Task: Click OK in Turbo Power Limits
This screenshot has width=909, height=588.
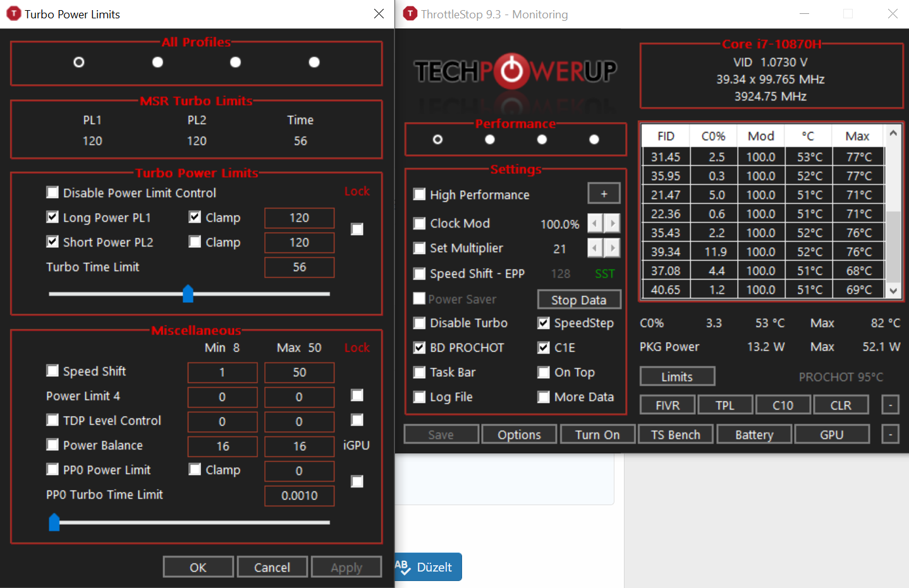Action: tap(198, 567)
